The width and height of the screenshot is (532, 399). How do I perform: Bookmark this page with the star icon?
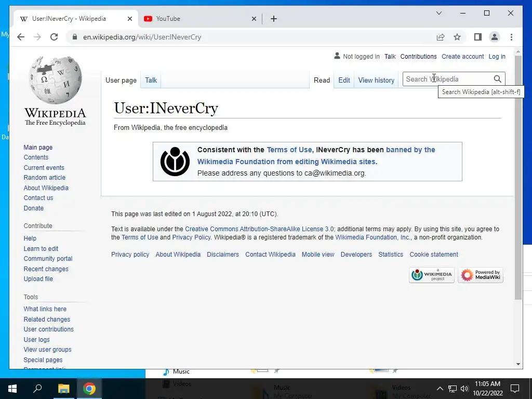coord(457,37)
